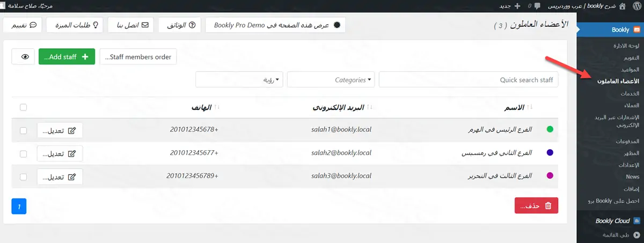Check the box for salah2@bookly.local row

[23, 154]
